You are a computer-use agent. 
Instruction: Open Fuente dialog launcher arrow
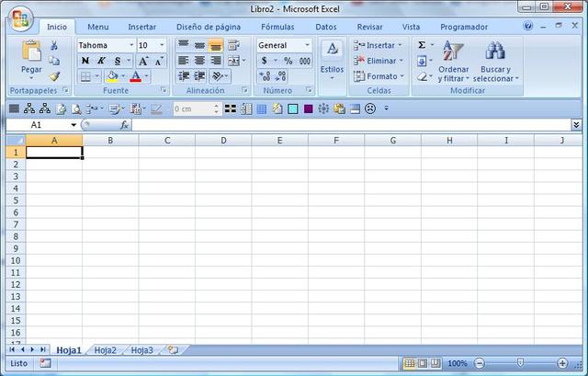point(164,90)
